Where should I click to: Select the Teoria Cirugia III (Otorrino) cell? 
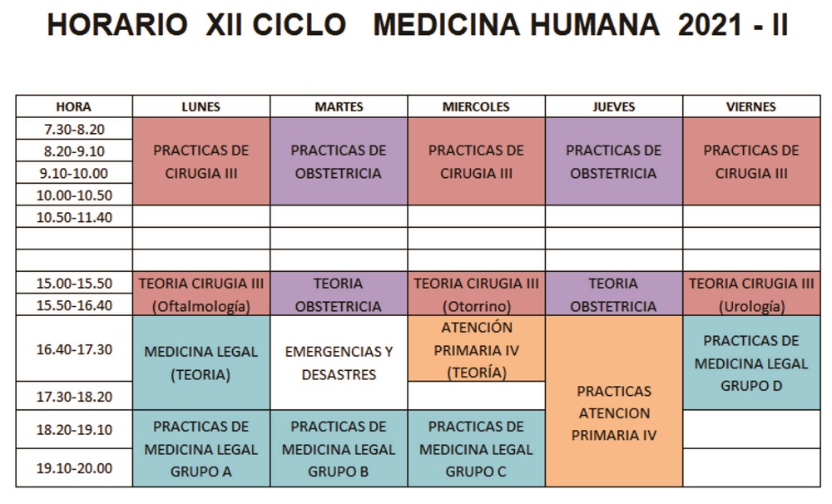click(476, 294)
